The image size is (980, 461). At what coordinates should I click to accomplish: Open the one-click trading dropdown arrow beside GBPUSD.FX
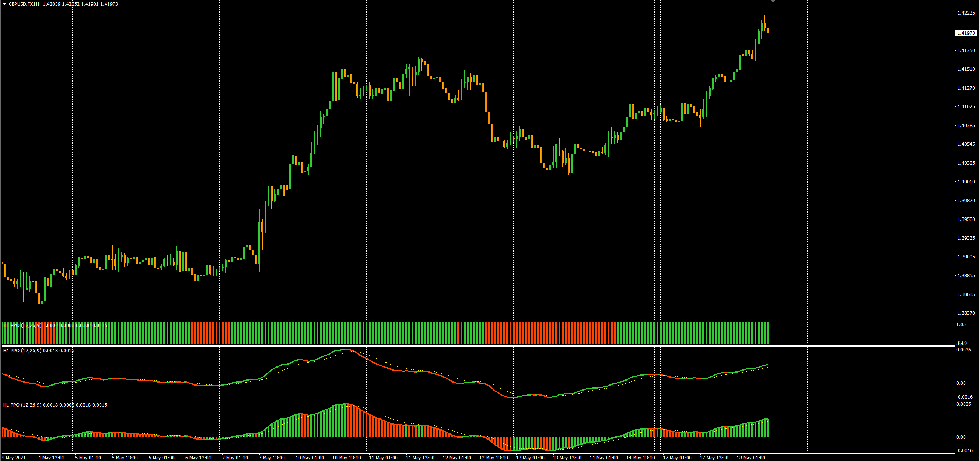5,4
